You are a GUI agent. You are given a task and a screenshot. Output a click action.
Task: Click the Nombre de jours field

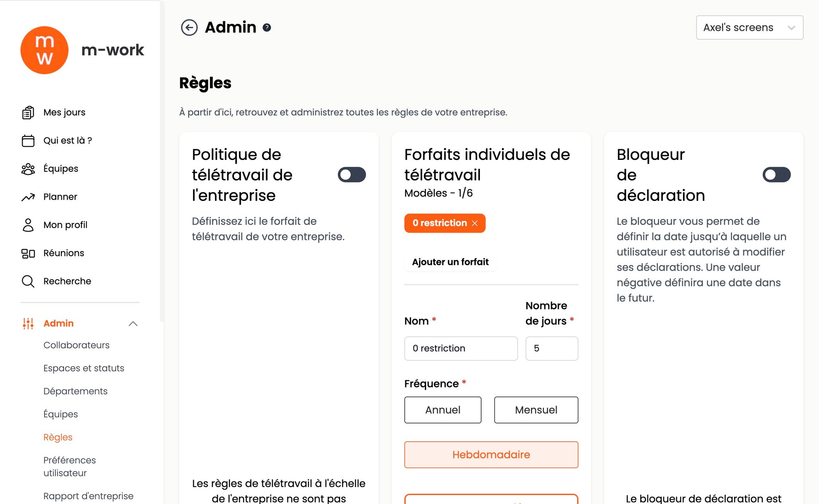point(552,348)
